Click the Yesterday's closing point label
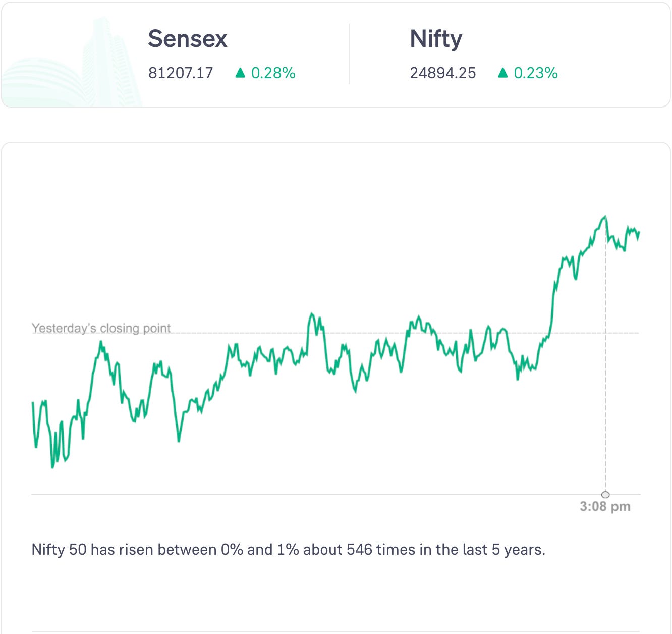 (101, 328)
